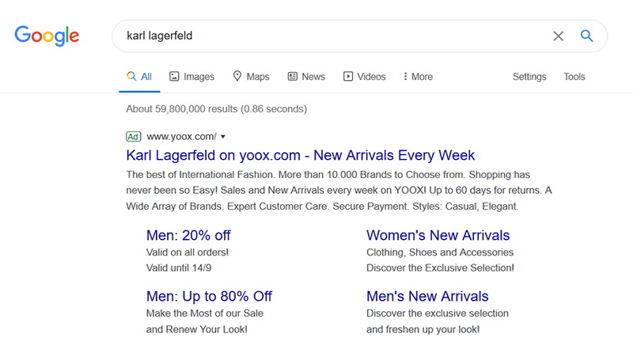Click the Google logo

coord(47,36)
